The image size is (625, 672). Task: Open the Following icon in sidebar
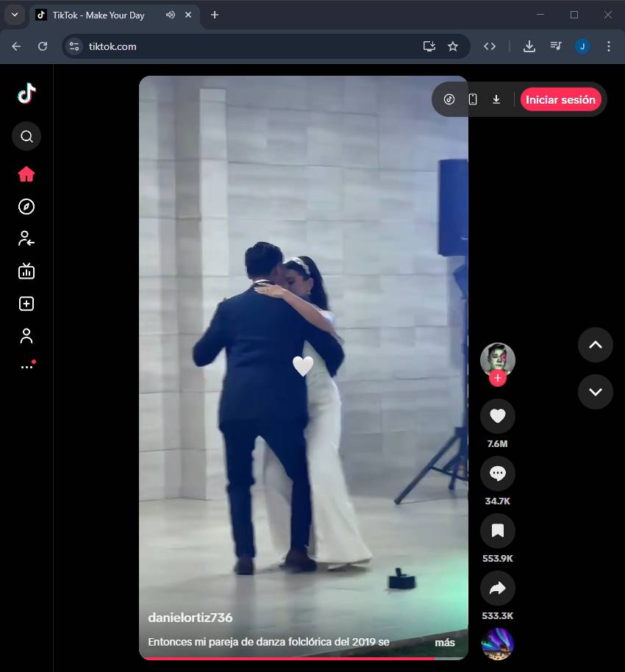coord(26,238)
